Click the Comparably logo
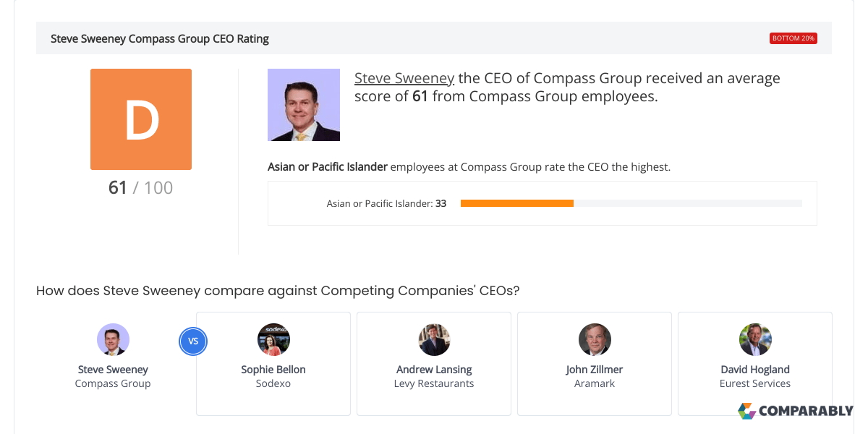This screenshot has width=868, height=434. [795, 411]
